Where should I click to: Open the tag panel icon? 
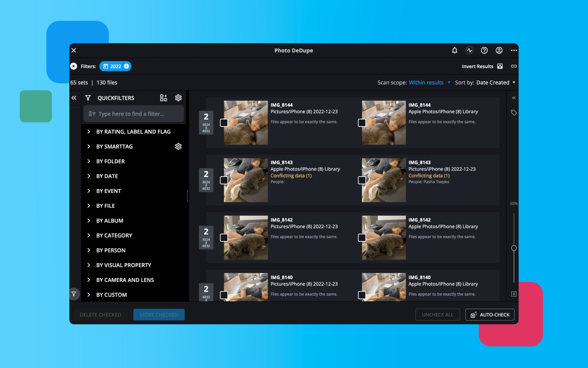[514, 113]
